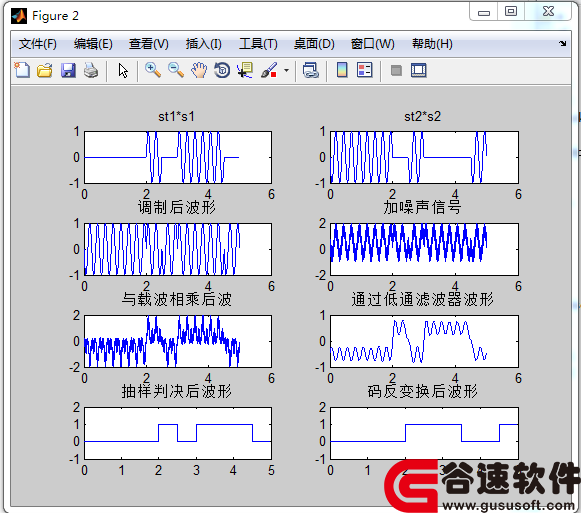Insert Colorbar using toolbar icon
The height and width of the screenshot is (513, 581).
coord(342,70)
